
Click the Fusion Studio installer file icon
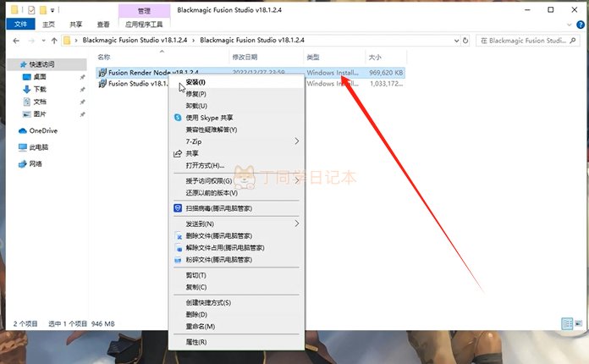tap(102, 84)
